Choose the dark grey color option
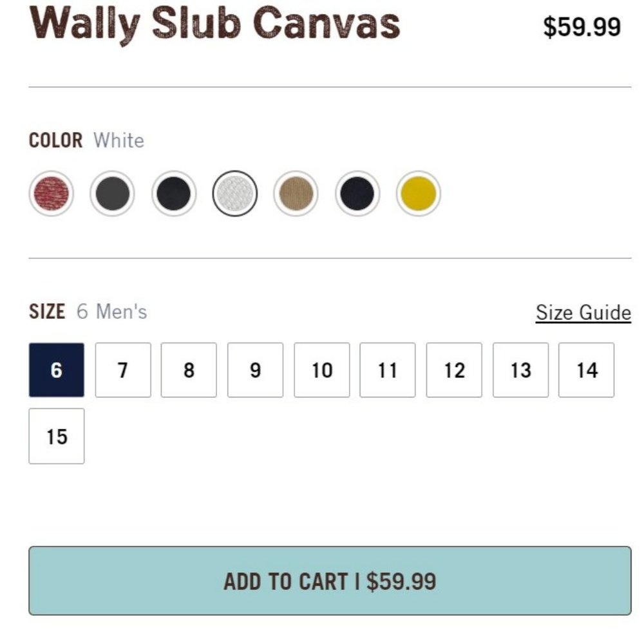 pos(111,193)
